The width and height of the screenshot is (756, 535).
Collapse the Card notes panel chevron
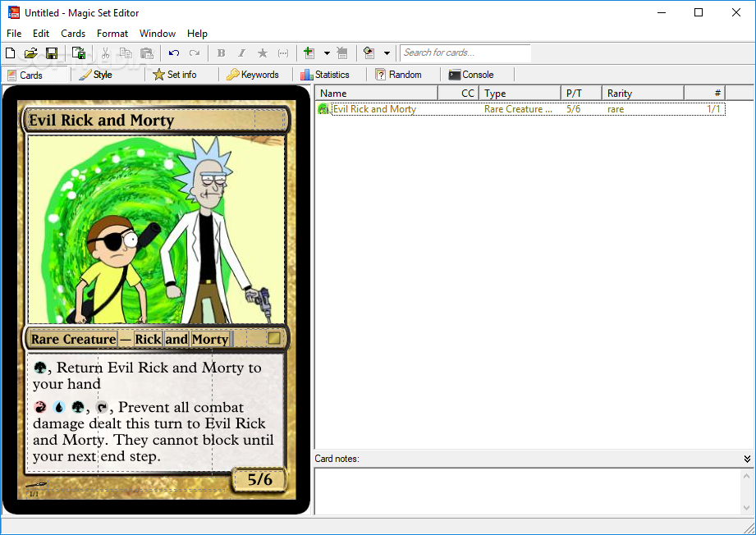coord(747,459)
